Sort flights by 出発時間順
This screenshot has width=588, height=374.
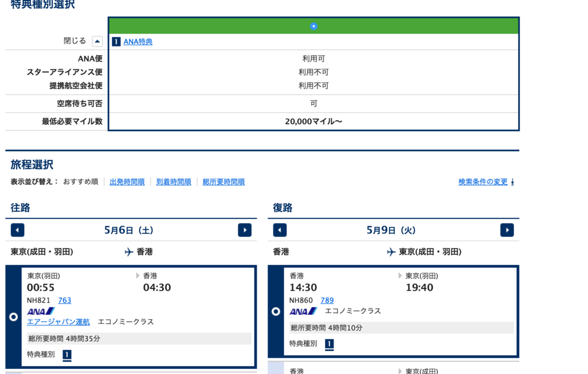(127, 182)
